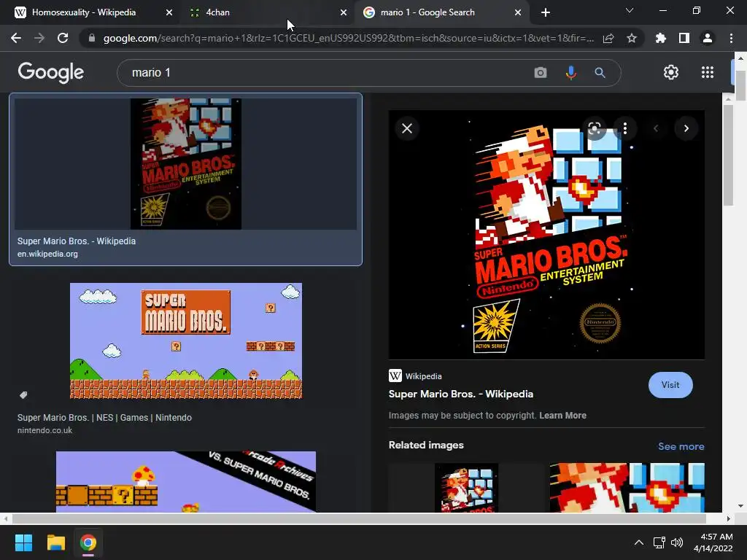Image resolution: width=747 pixels, height=560 pixels.
Task: Click the product tag icon on the Nintendo result
Action: click(x=23, y=394)
